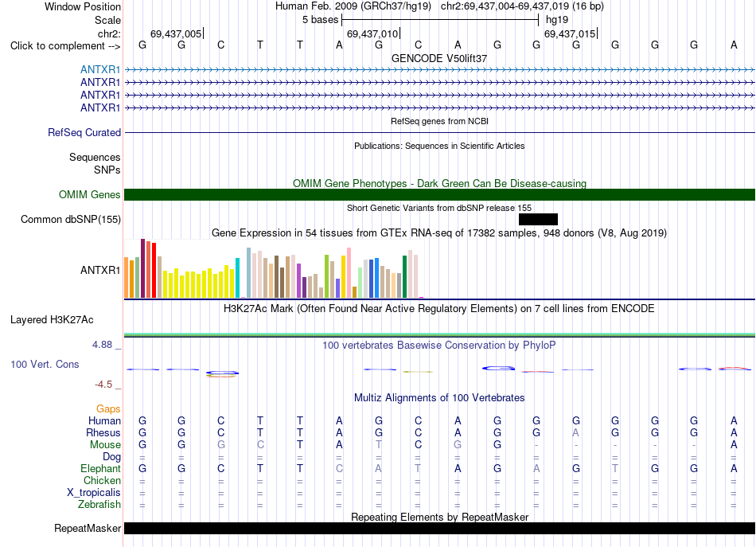756x547 pixels.
Task: Click the Zebrafish species row label
Action: click(99, 505)
